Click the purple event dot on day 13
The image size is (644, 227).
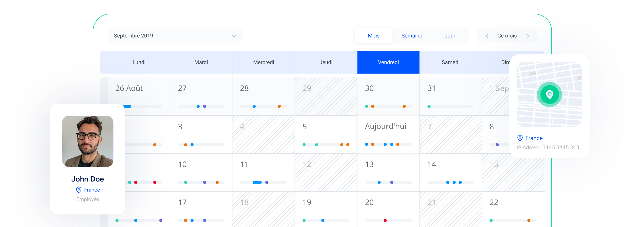pos(391,182)
